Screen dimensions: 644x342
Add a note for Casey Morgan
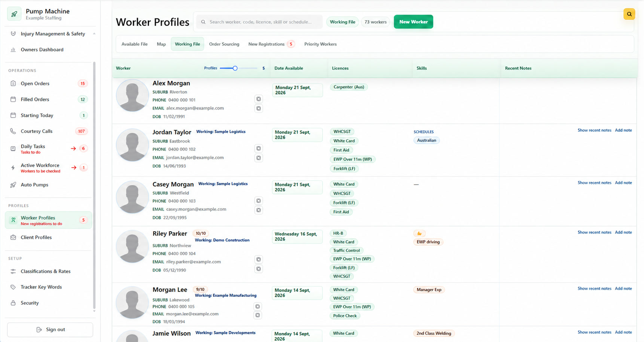click(x=623, y=183)
